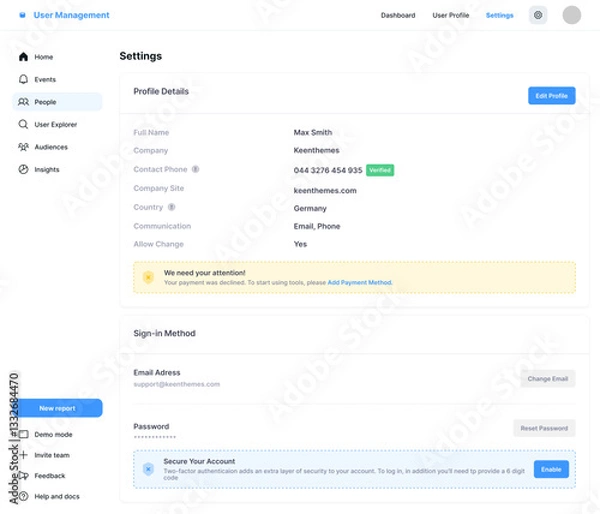Click the People group icon

23,102
